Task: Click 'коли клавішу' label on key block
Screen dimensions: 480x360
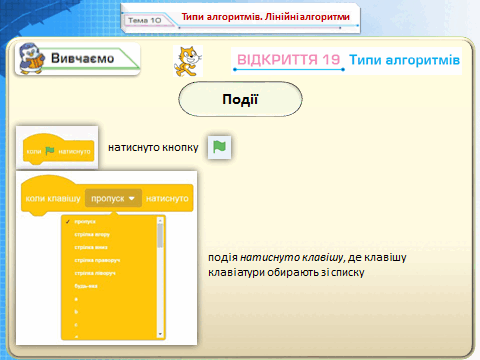Action: (53, 199)
